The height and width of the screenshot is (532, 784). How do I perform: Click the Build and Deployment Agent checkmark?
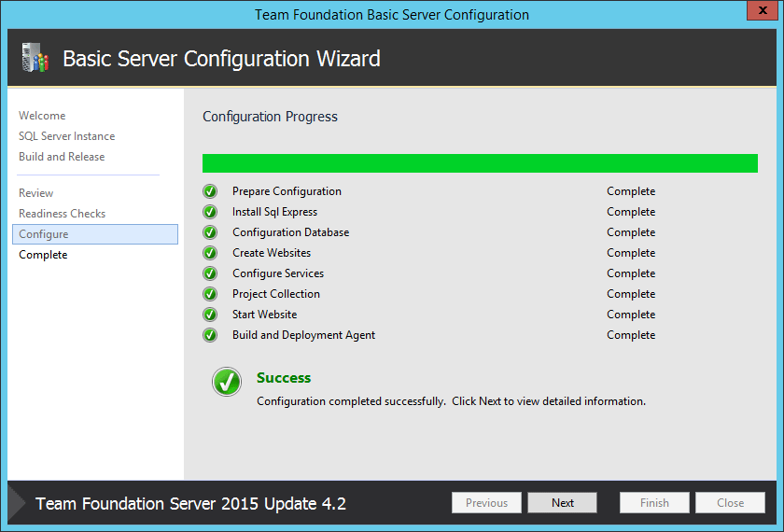coord(209,335)
